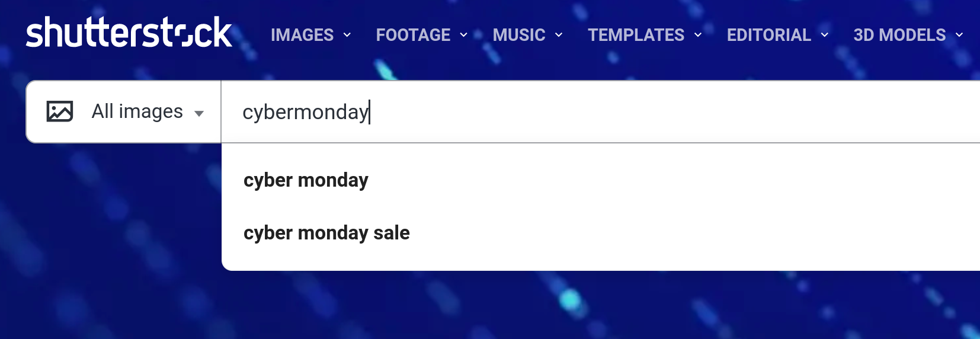Open the IMAGES menu

pyautogui.click(x=302, y=35)
